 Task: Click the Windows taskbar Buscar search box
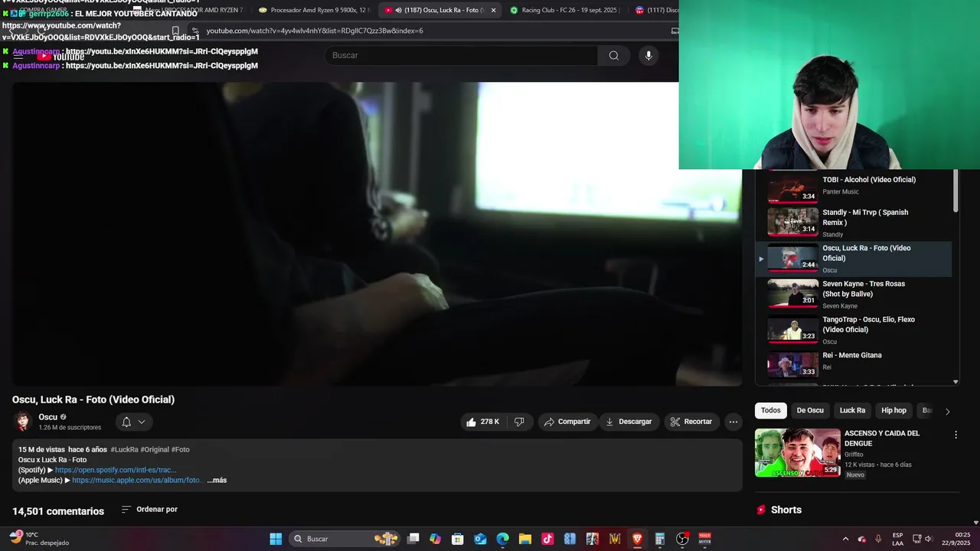click(x=346, y=539)
